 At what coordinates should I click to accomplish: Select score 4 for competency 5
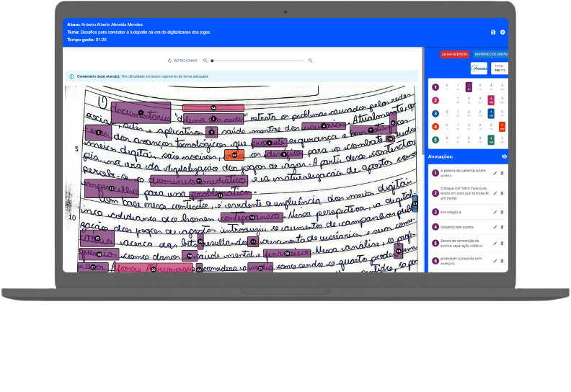coord(491,139)
